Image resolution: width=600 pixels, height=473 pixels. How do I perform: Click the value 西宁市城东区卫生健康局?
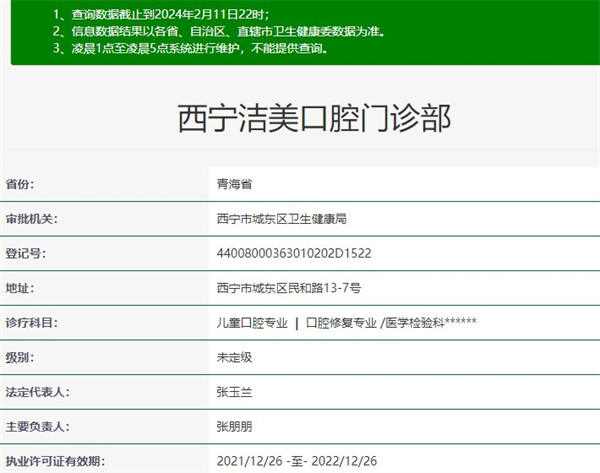click(282, 219)
